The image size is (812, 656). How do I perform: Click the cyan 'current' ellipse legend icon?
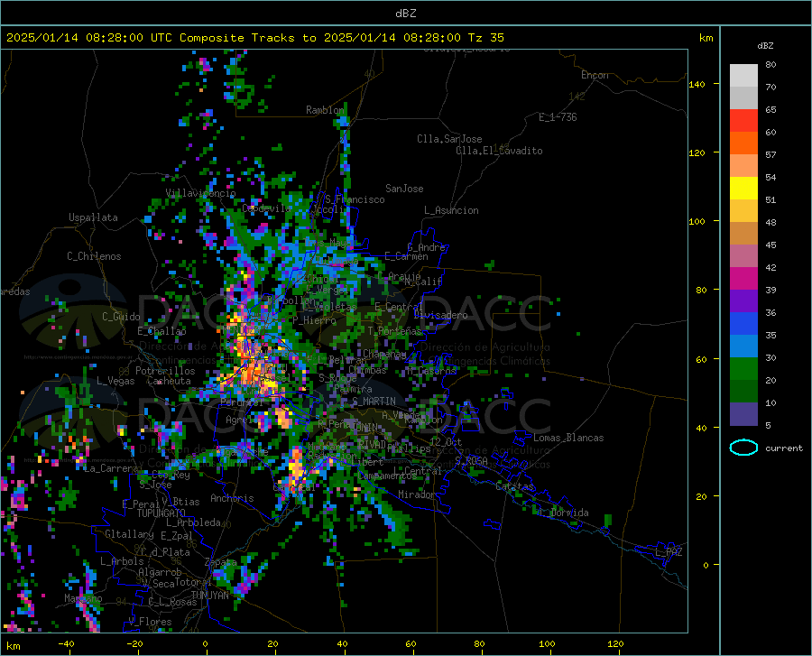743,448
